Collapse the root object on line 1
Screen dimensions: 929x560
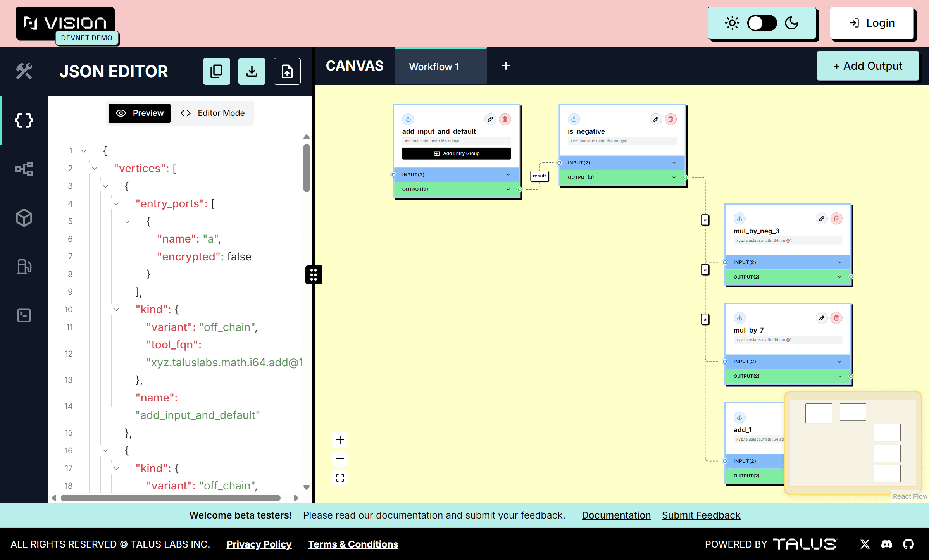(84, 151)
